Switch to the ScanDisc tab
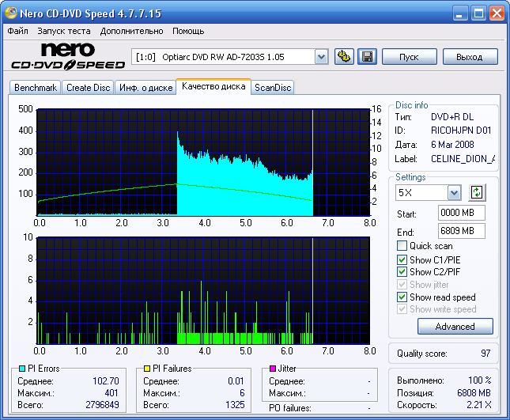 [x=272, y=88]
